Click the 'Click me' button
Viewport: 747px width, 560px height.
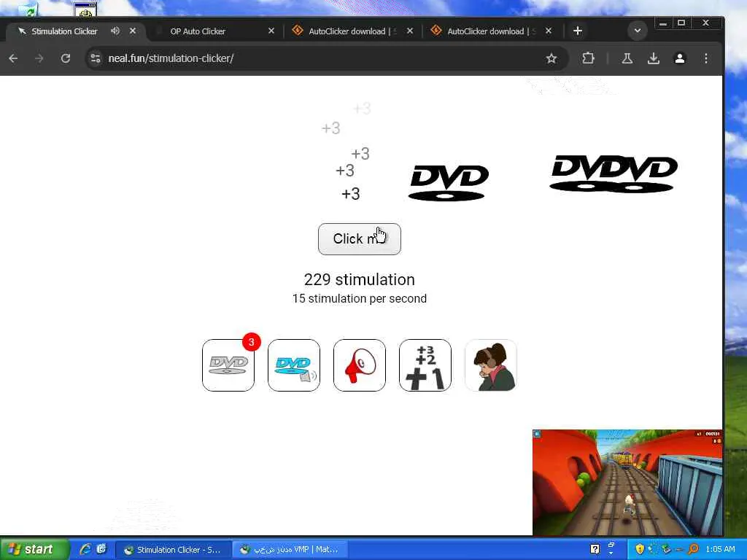(359, 239)
